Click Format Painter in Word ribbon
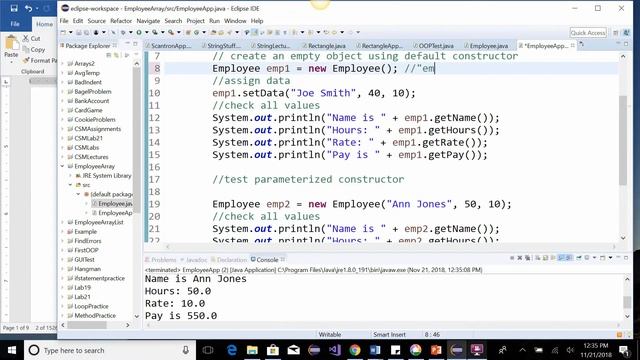 (40, 60)
